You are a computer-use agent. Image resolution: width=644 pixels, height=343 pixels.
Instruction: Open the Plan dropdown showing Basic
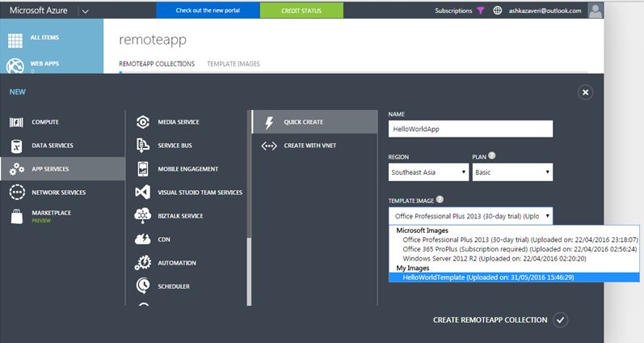(512, 172)
